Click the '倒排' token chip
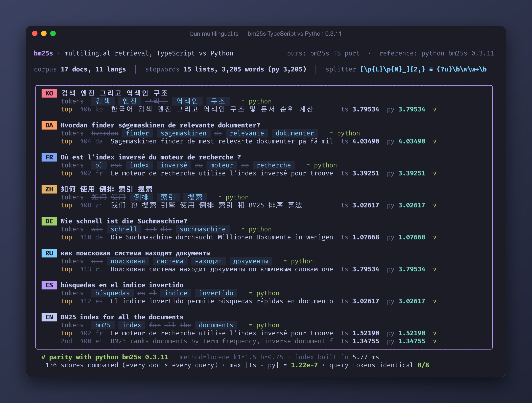This screenshot has width=532, height=403. click(141, 197)
